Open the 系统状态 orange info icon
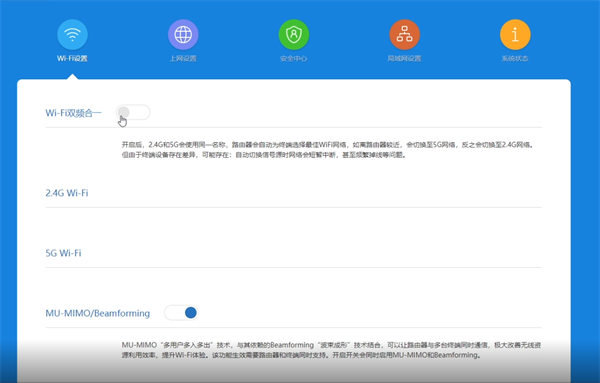 click(515, 34)
